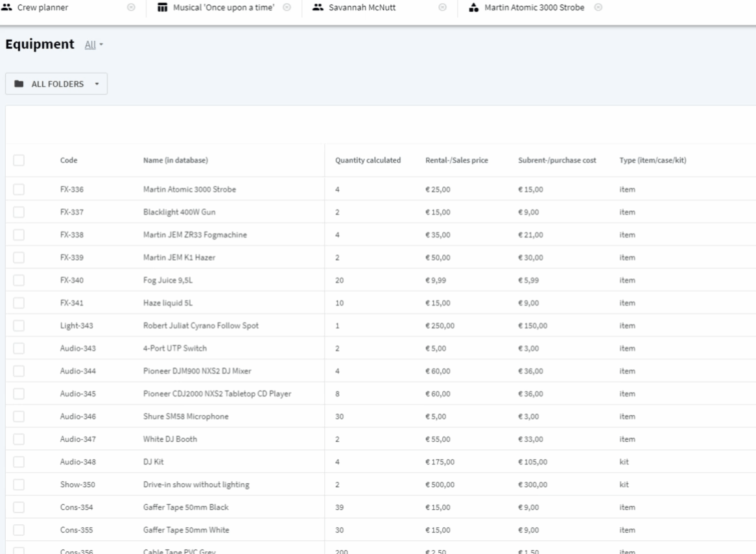
Task: Switch to the Musical 'Once upon a time' tab
Action: coord(223,7)
